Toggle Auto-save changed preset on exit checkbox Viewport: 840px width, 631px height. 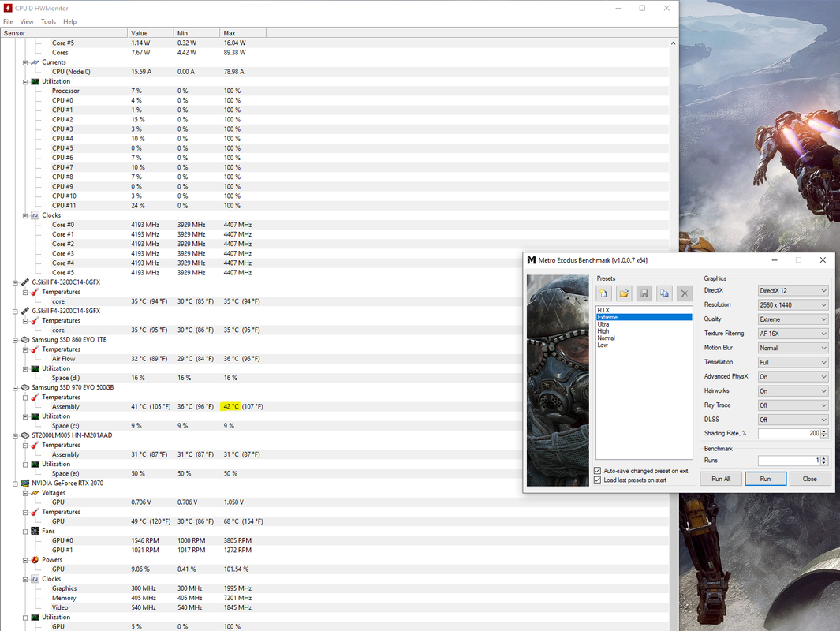597,471
